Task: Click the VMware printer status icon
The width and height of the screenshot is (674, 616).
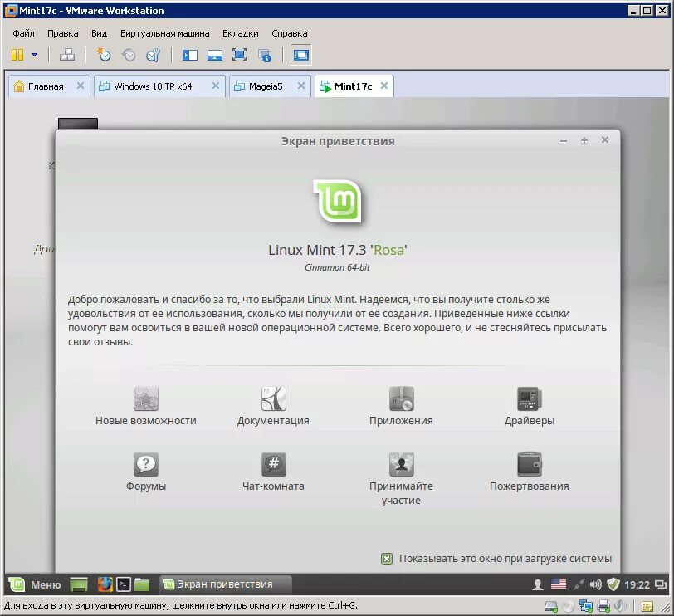Action: [603, 606]
